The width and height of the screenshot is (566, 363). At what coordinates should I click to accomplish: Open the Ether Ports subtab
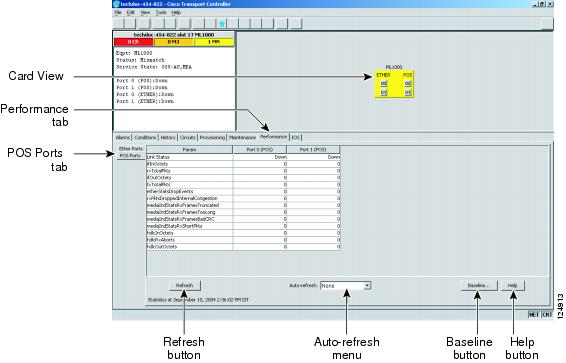[131, 149]
